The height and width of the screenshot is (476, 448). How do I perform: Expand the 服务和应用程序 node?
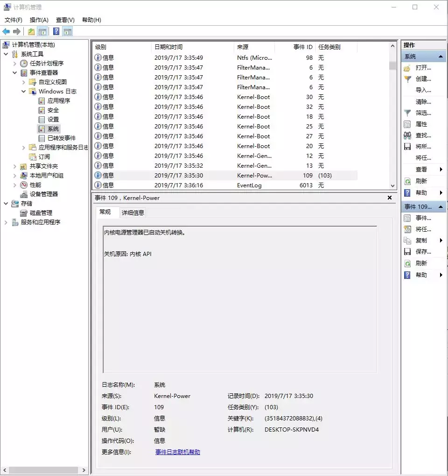[6, 222]
